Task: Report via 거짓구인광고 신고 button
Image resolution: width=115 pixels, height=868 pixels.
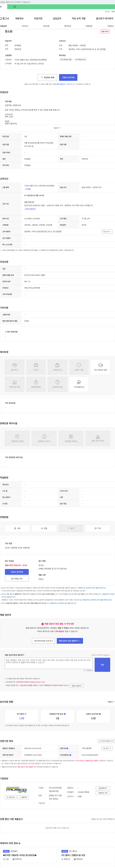Action: click(x=106, y=741)
